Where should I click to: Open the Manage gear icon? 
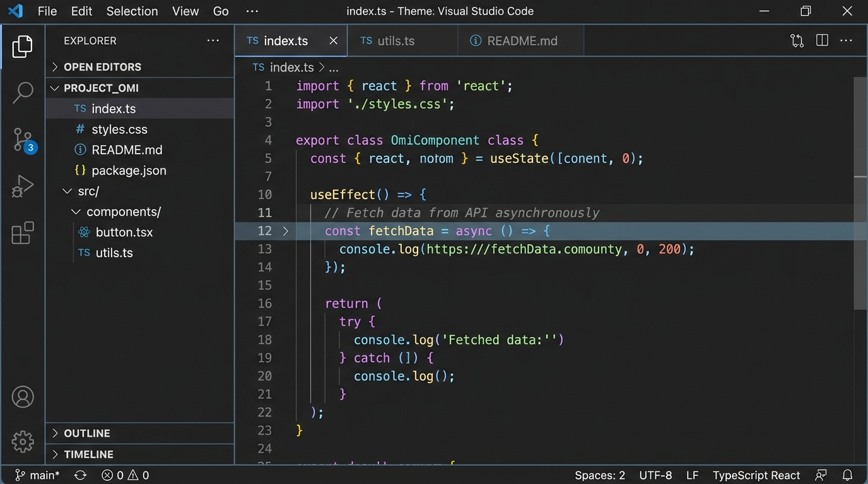coord(23,442)
